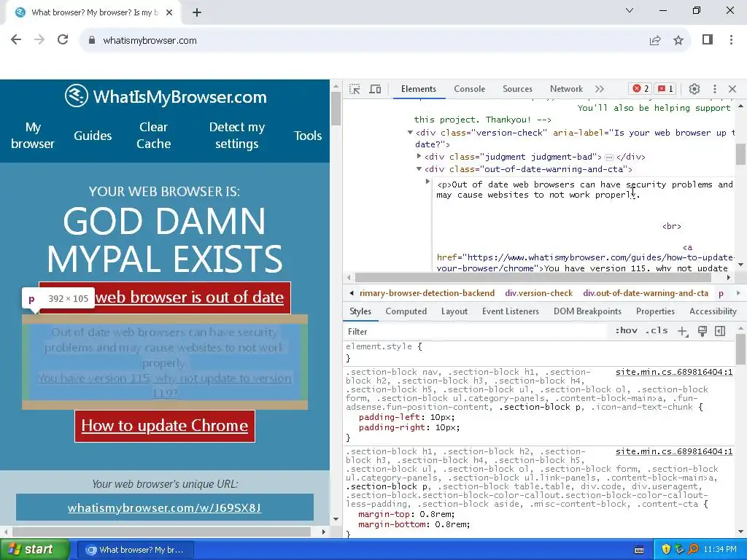Switch to the Sources tab
The height and width of the screenshot is (560, 747).
[517, 89]
